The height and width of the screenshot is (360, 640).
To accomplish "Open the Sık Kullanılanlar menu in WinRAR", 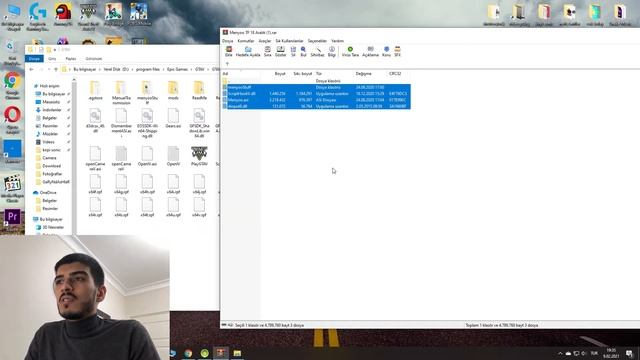I will [289, 41].
